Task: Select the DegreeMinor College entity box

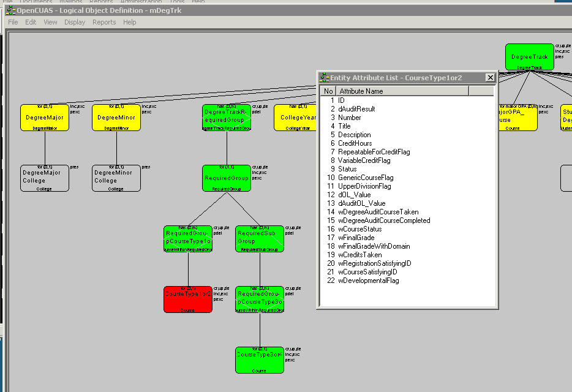Action: (x=116, y=178)
